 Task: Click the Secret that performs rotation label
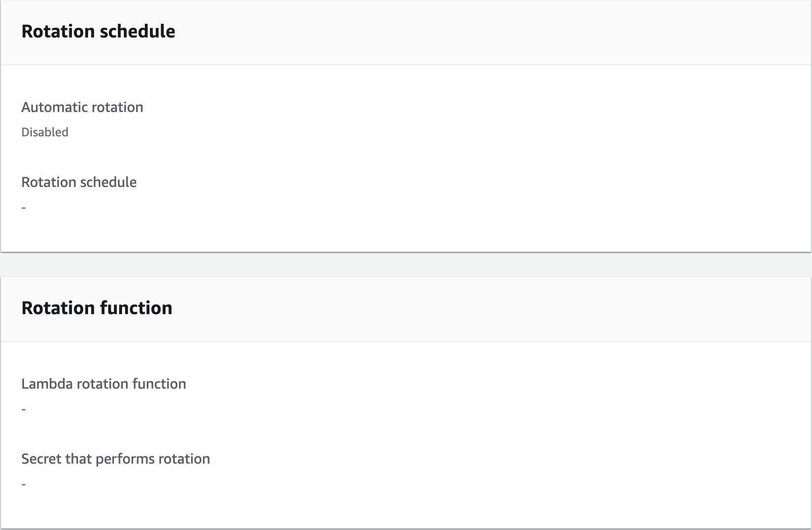115,459
